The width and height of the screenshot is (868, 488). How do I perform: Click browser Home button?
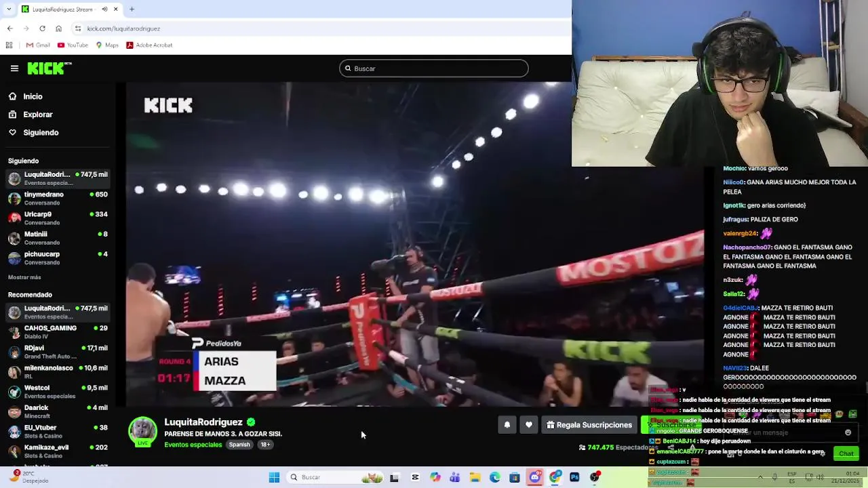pyautogui.click(x=58, y=28)
